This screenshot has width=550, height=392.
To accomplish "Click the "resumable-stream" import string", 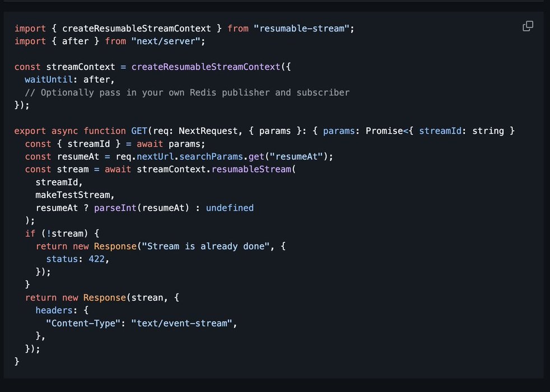I will 304,29.
